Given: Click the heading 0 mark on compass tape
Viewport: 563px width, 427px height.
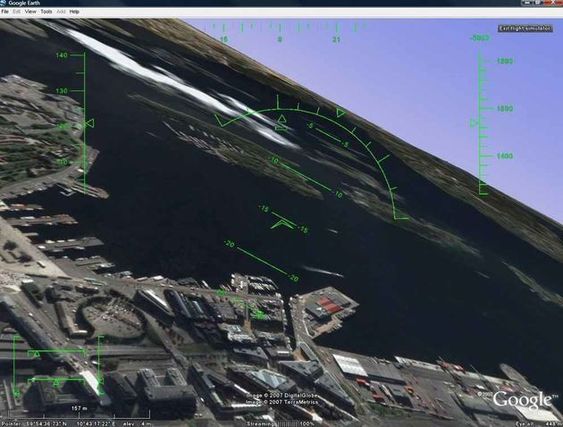Looking at the screenshot, I should pos(280,40).
